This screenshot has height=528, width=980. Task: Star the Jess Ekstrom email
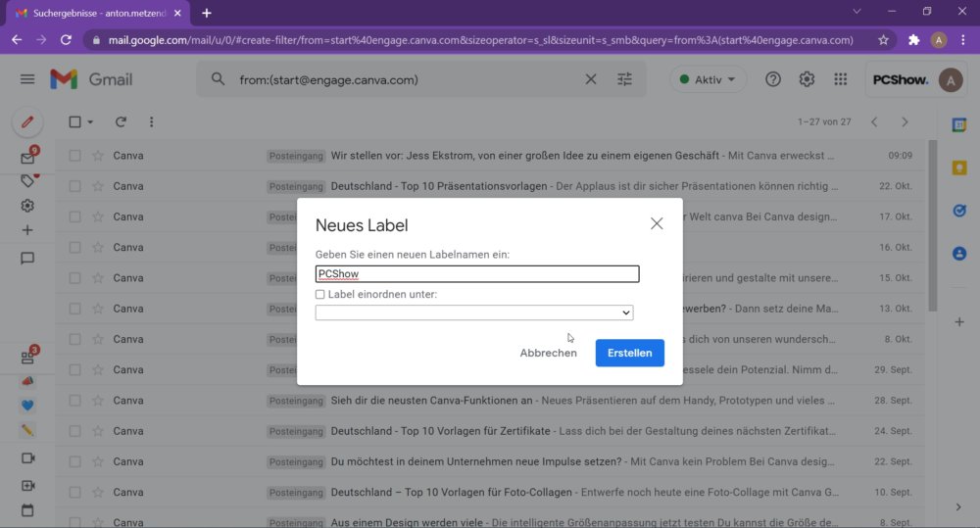tap(97, 156)
